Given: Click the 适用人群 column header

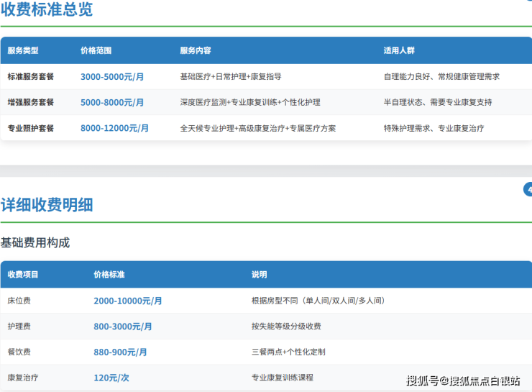Looking at the screenshot, I should (399, 51).
